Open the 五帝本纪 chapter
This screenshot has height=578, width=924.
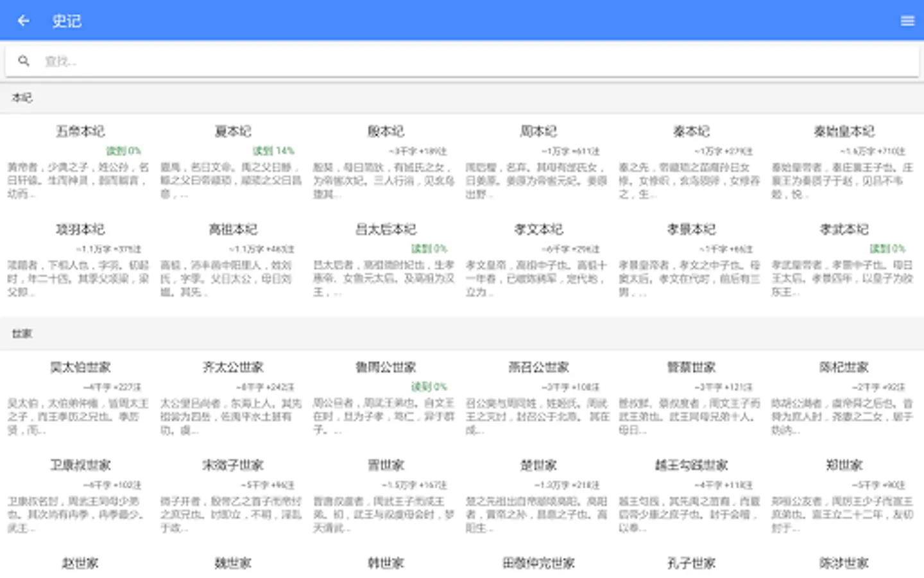[80, 163]
